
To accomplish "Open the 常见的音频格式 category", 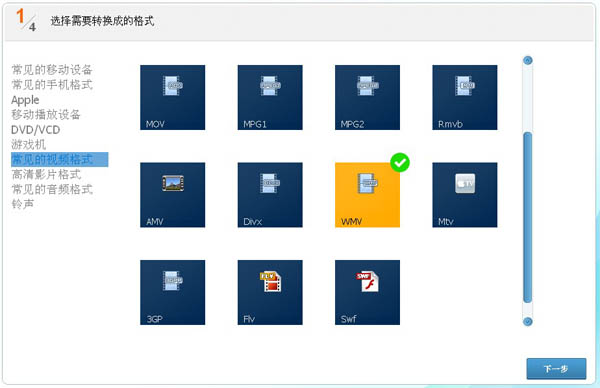I will (52, 189).
